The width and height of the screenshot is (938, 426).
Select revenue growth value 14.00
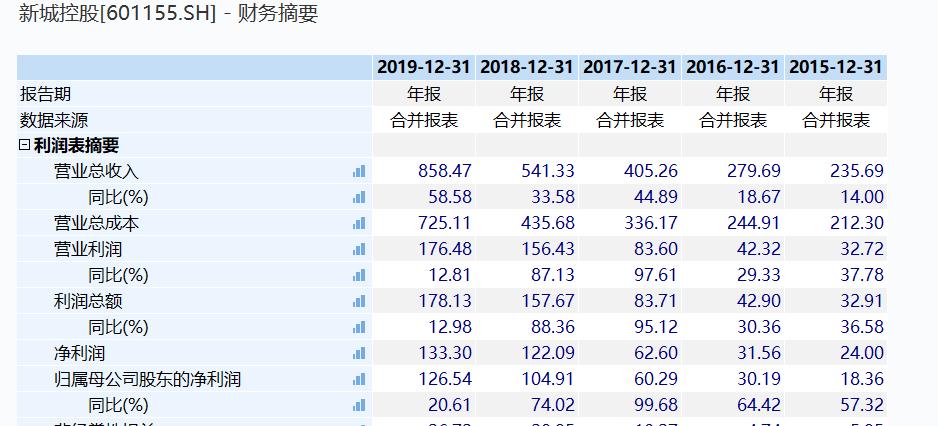(862, 197)
